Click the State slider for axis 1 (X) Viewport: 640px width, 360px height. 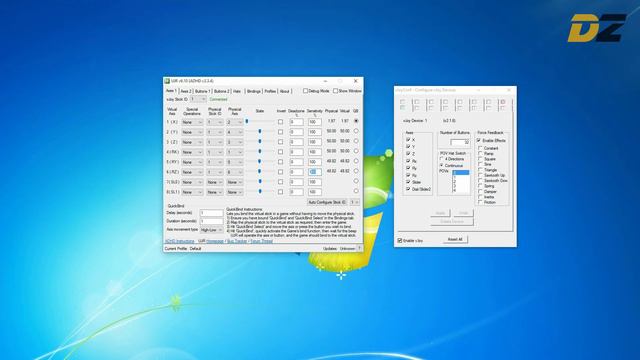[260, 122]
